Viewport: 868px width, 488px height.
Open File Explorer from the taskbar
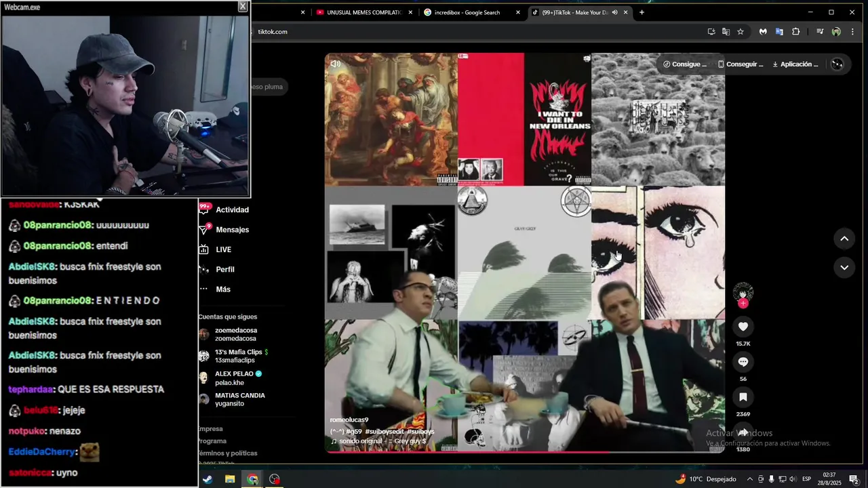coord(230,479)
